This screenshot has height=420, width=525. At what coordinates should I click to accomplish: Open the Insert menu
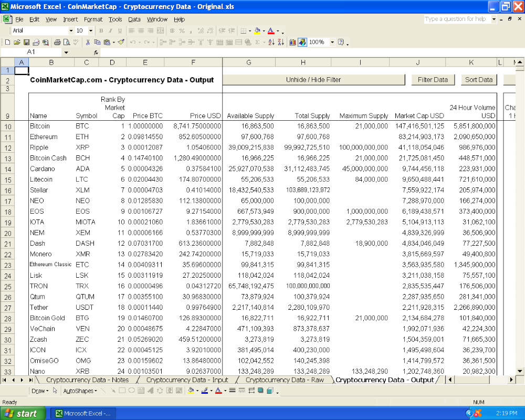(70, 19)
